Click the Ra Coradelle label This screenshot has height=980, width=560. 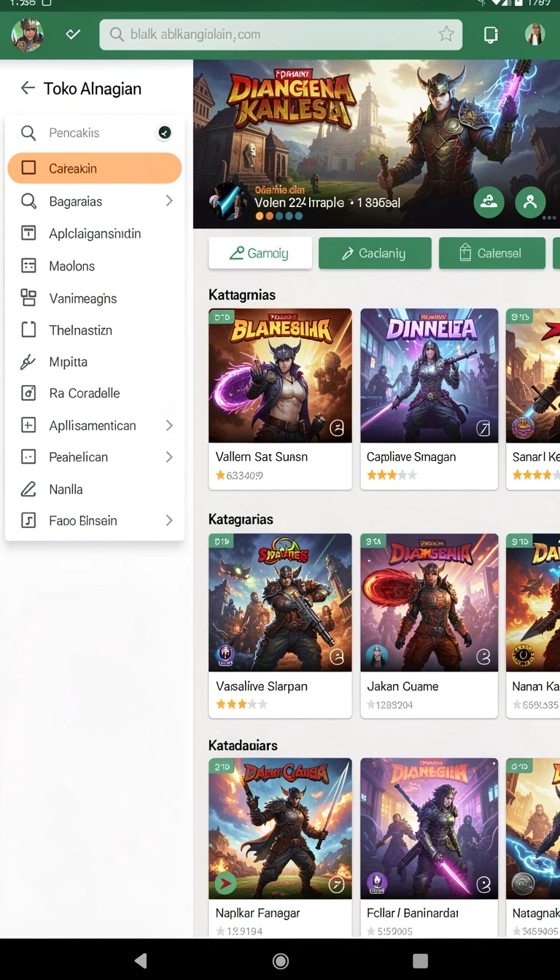pyautogui.click(x=85, y=393)
